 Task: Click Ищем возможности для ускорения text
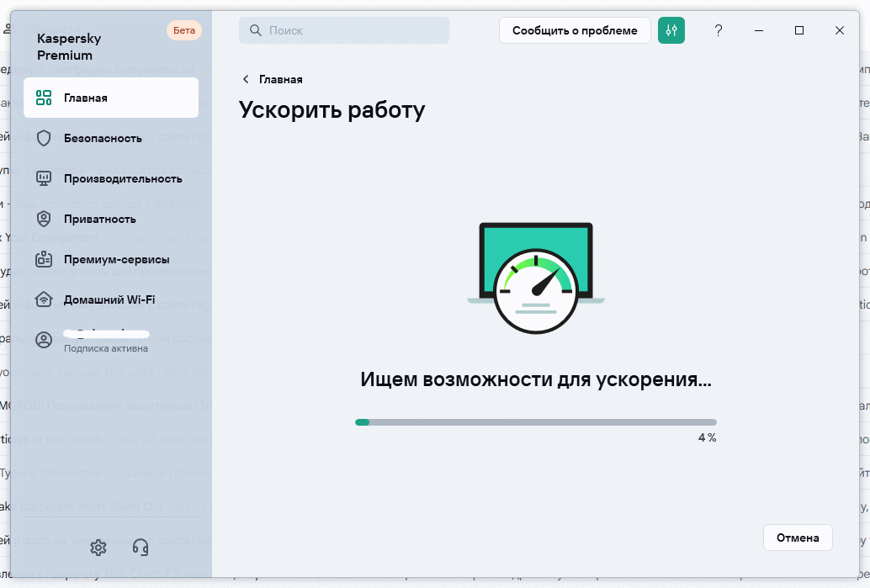click(x=536, y=379)
